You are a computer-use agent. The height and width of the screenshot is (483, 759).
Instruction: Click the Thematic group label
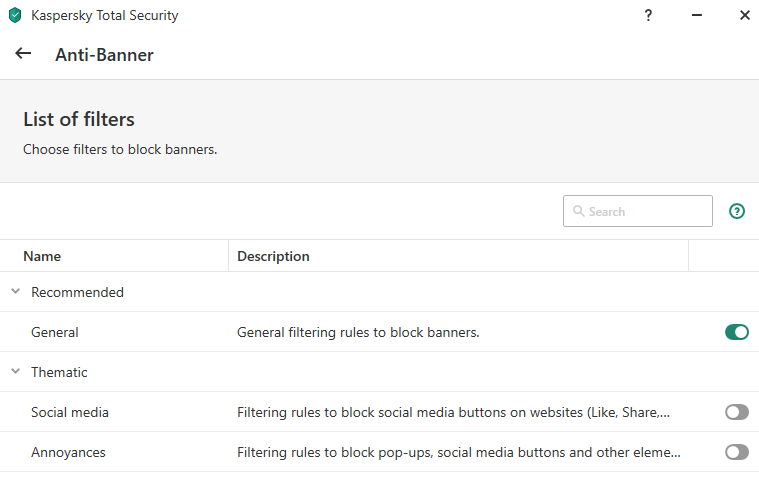pos(59,372)
